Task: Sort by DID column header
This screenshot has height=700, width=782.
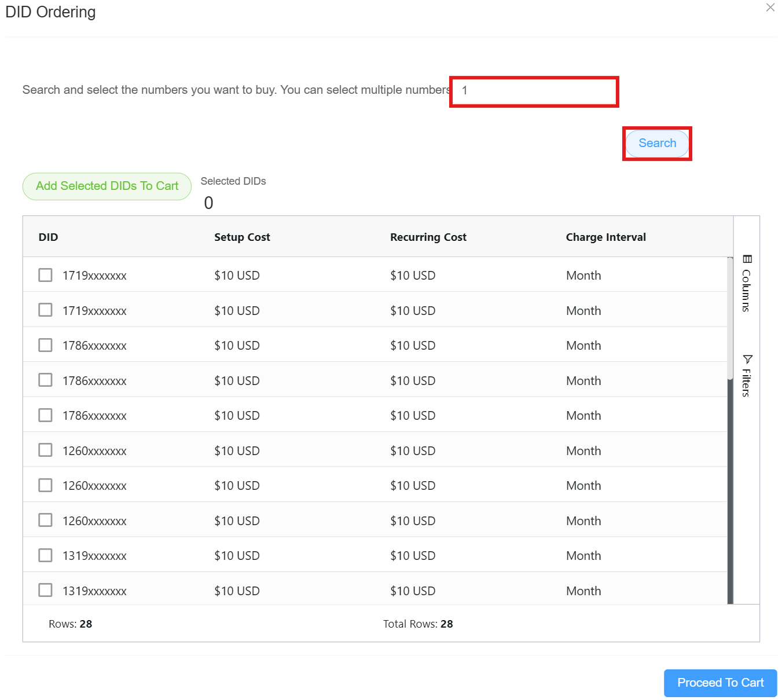Action: [49, 237]
